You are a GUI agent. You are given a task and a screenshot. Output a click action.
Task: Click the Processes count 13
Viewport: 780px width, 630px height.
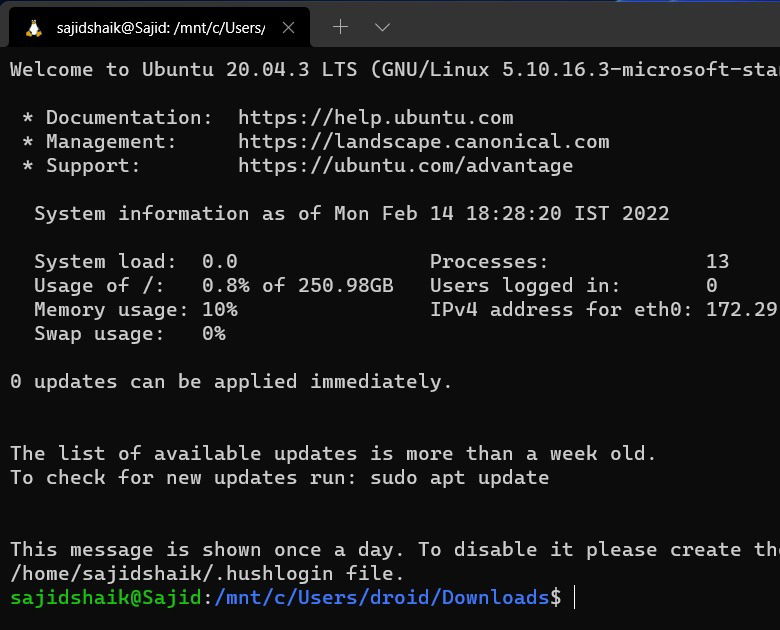pos(717,262)
